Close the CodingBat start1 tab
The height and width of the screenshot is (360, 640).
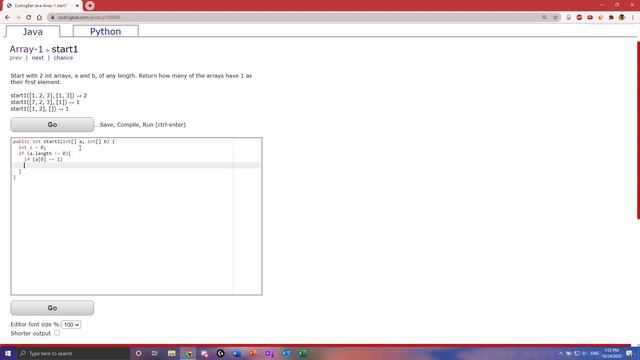[x=77, y=6]
